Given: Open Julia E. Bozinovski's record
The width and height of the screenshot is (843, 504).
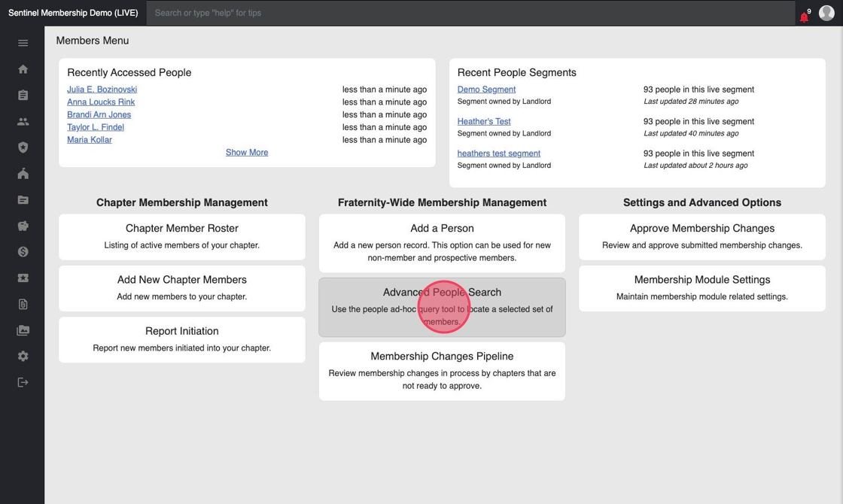Looking at the screenshot, I should 102,90.
